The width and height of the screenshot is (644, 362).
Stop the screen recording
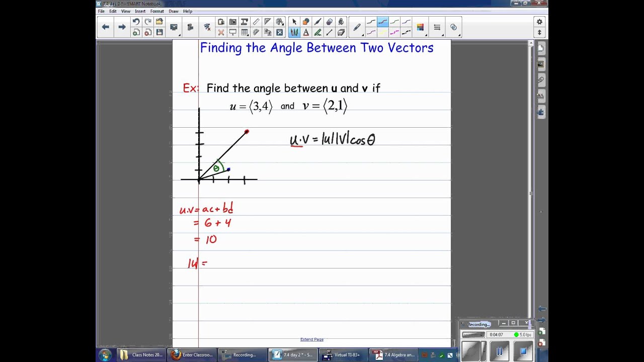(523, 351)
